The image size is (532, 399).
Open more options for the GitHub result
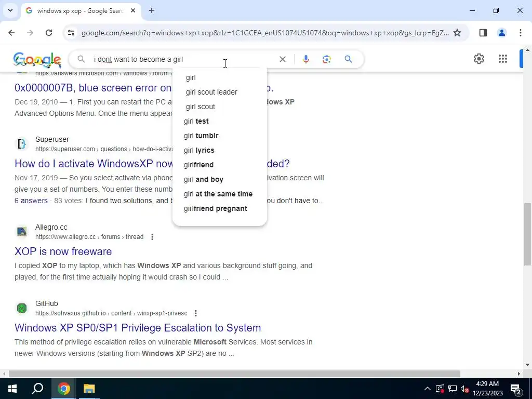(196, 313)
